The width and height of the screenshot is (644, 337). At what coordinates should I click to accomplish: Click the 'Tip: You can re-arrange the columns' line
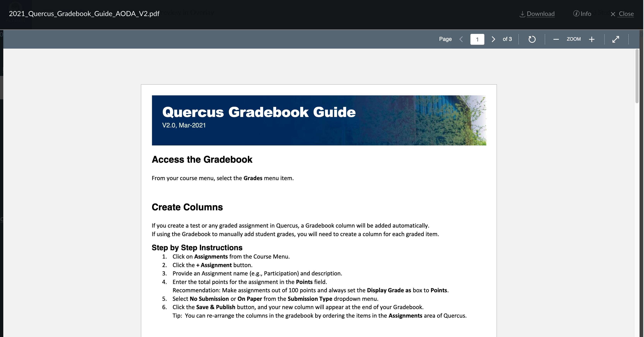[319, 316]
